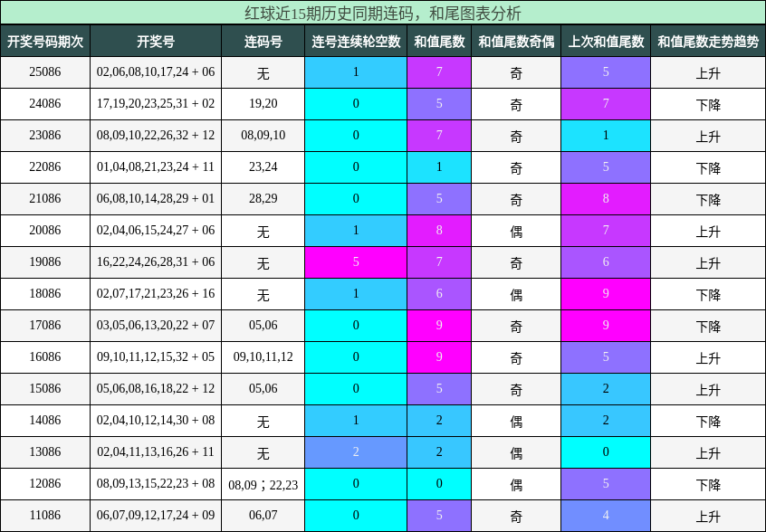The image size is (766, 532).
Task: Select the column header 连号连续轮空数
Action: (356, 42)
